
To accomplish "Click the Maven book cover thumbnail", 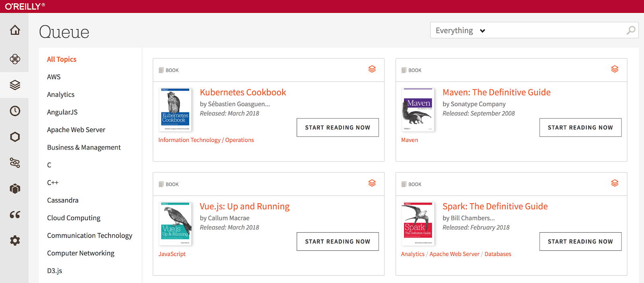I will 418,110.
